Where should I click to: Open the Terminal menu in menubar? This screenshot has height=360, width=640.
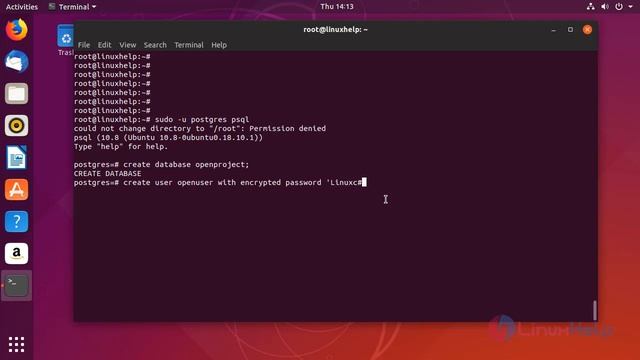coord(189,45)
